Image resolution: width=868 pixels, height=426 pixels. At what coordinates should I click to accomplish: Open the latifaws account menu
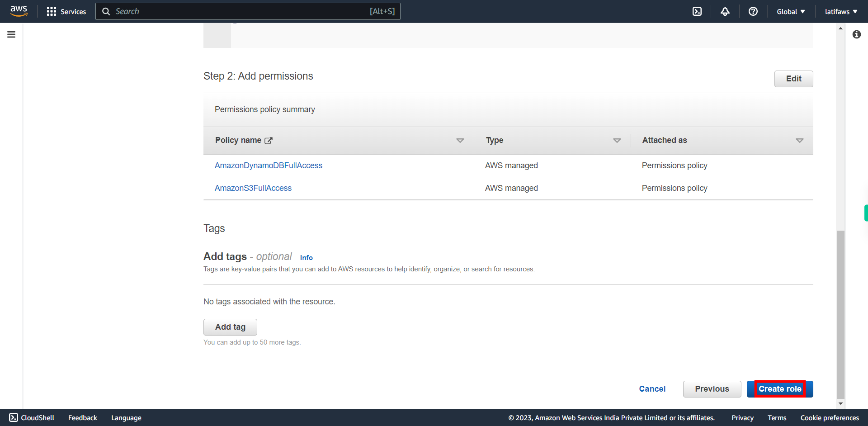(841, 11)
